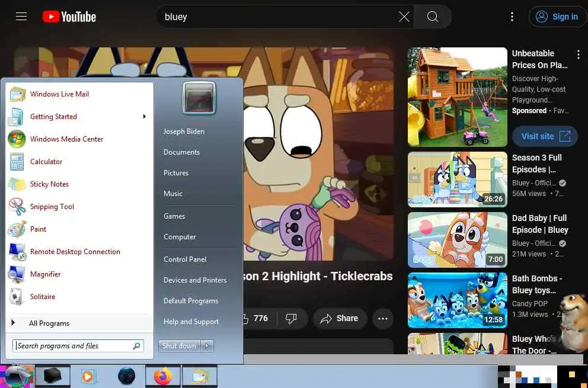Viewport: 588px width, 388px height.
Task: Click the Share button under video
Action: 339,318
